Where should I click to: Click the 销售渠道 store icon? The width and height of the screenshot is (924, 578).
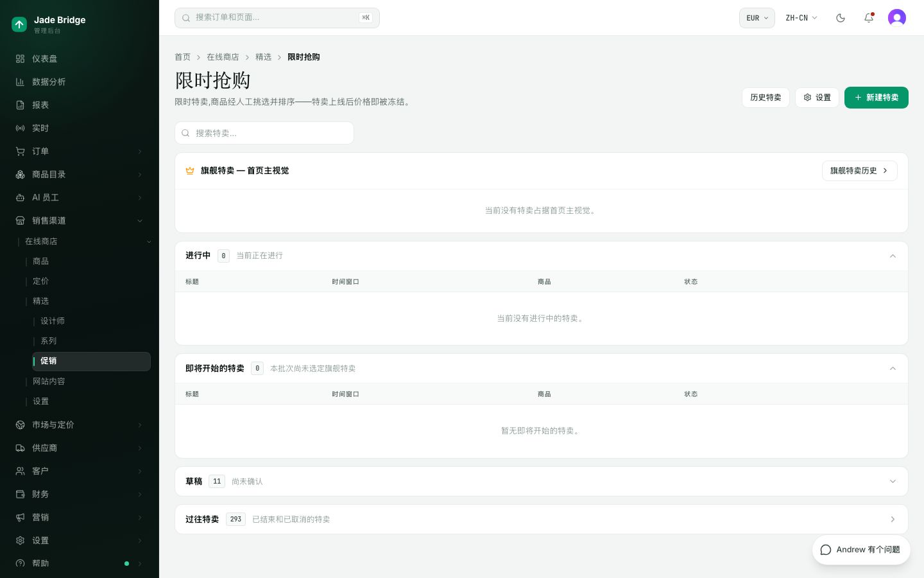(20, 220)
